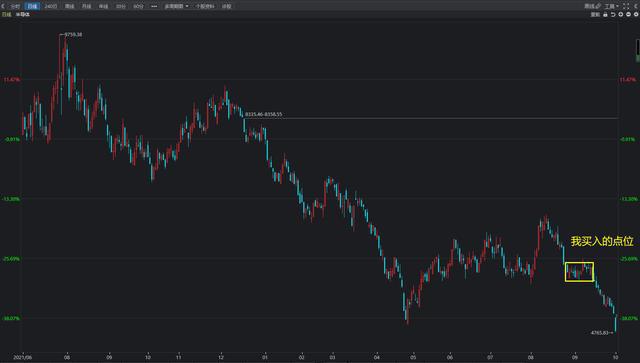Click the -25.69% label on right axis
The image size is (640, 363).
point(629,259)
